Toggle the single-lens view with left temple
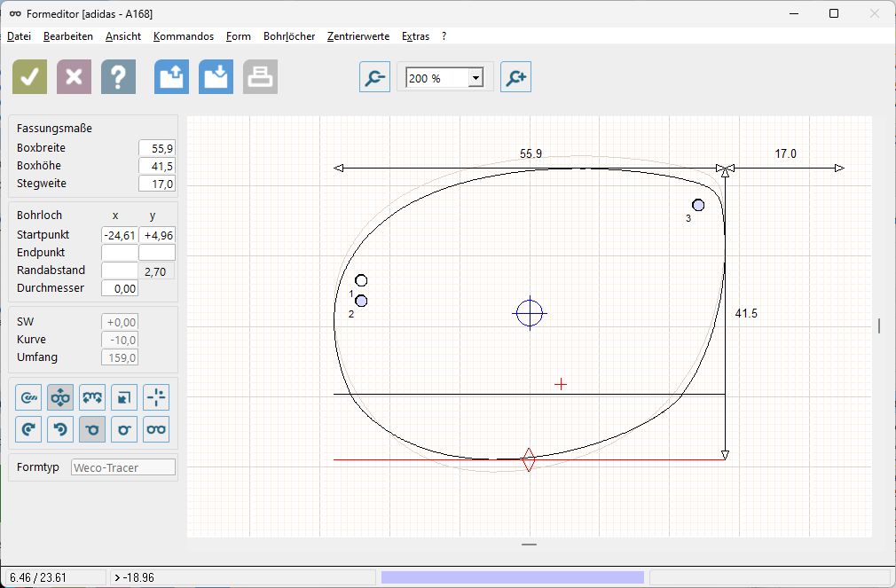Viewport: 896px width, 588px height. (x=92, y=429)
